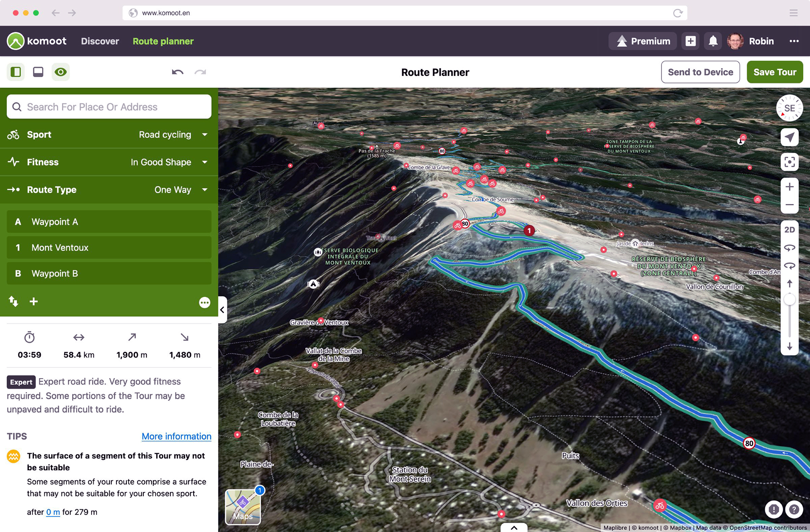The height and width of the screenshot is (532, 810).
Task: Go to the Discover menu
Action: coord(100,41)
